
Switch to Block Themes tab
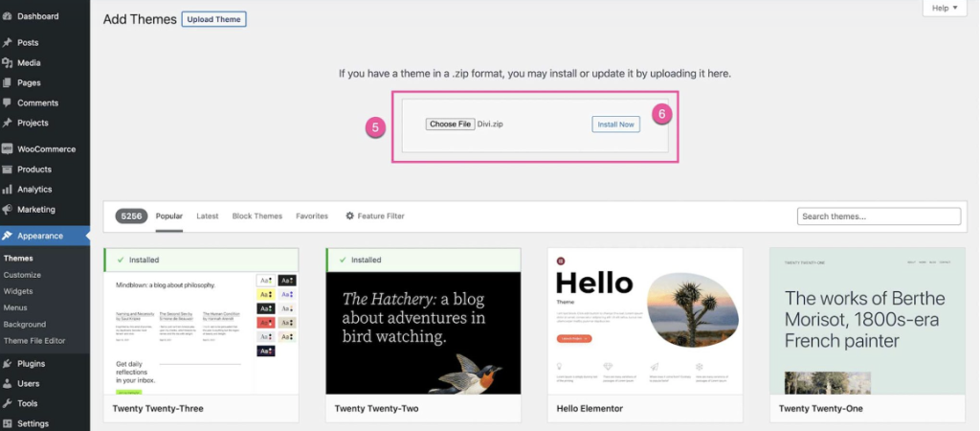(x=256, y=215)
